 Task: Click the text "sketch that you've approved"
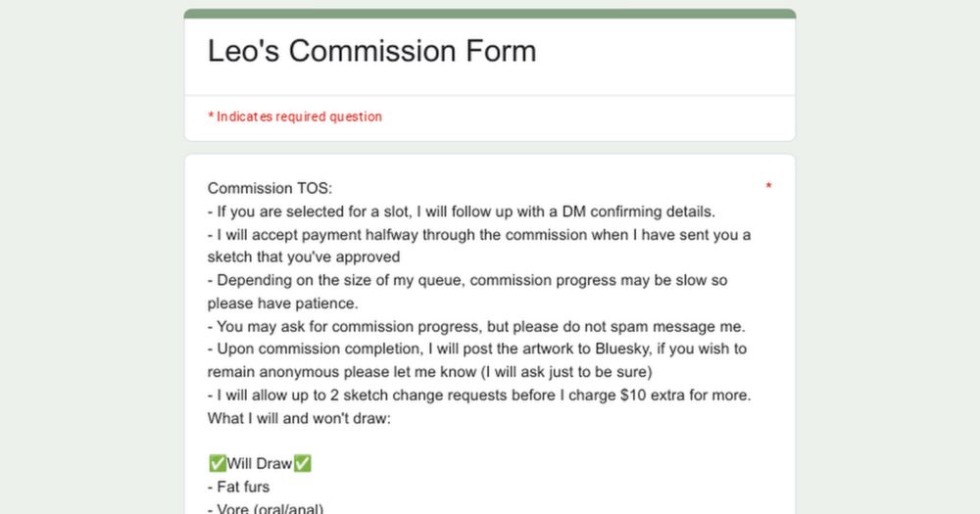tap(304, 257)
